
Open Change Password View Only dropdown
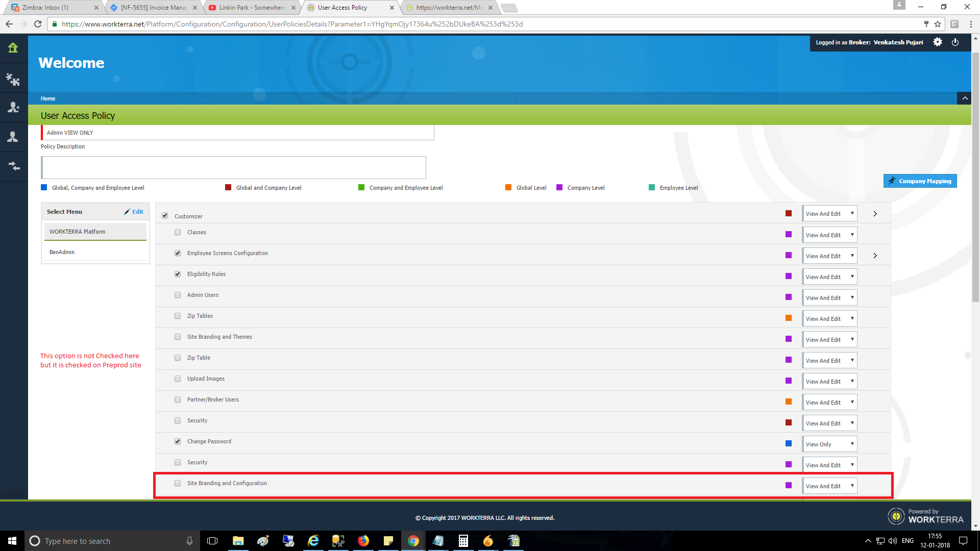tap(829, 444)
